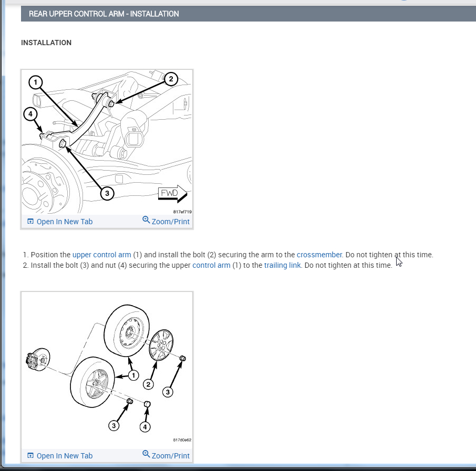This screenshot has height=471, width=476.
Task: Click the new-tab icon below the control arm diagram
Action: [x=30, y=221]
